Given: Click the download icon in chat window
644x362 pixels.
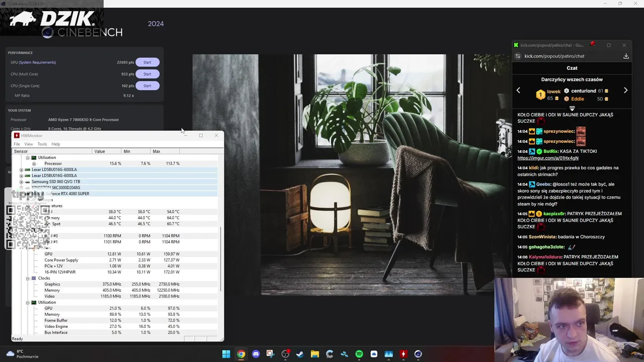Looking at the screenshot, I should (x=626, y=56).
